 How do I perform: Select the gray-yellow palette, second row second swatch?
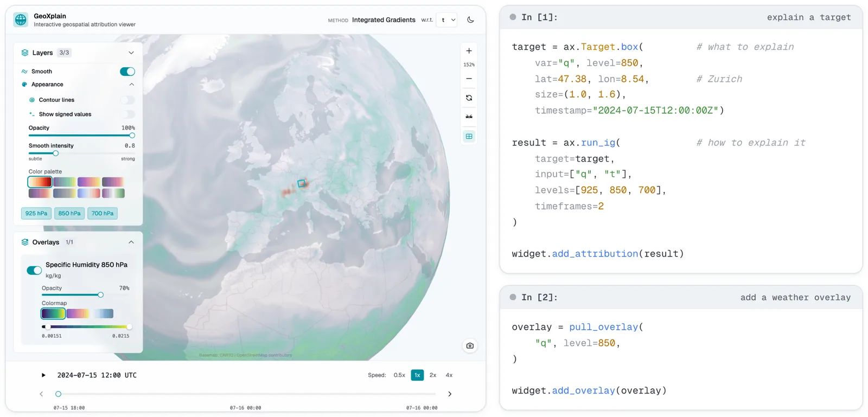click(x=65, y=193)
